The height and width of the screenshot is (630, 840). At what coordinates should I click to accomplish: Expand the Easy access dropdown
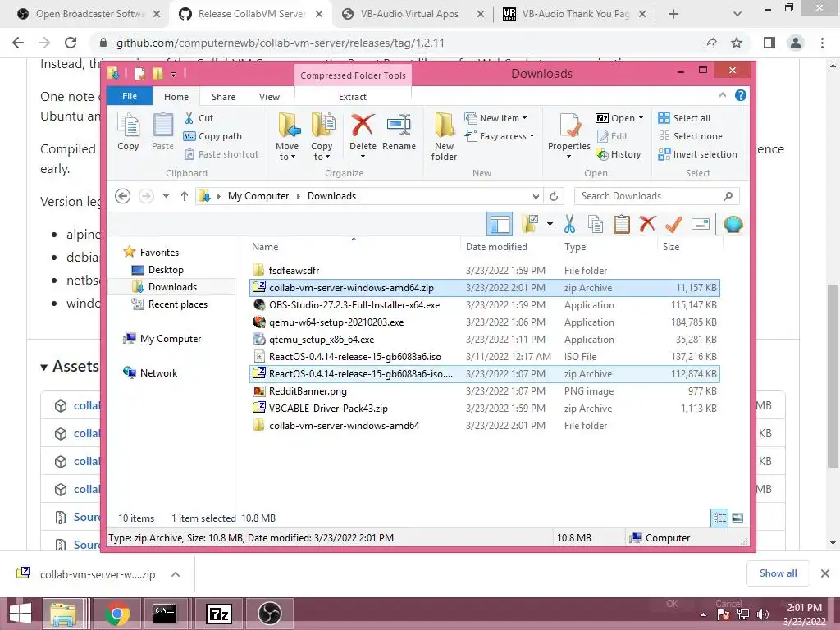pyautogui.click(x=532, y=136)
